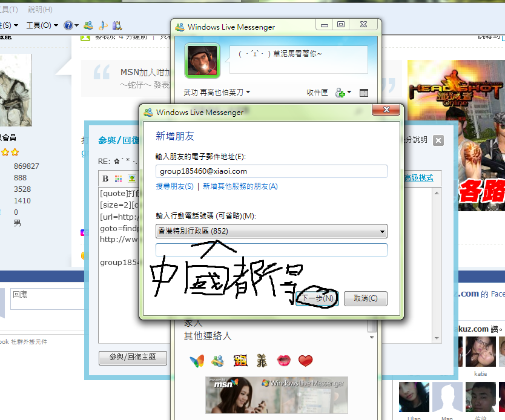Click the Messenger profile avatar picture

point(202,61)
